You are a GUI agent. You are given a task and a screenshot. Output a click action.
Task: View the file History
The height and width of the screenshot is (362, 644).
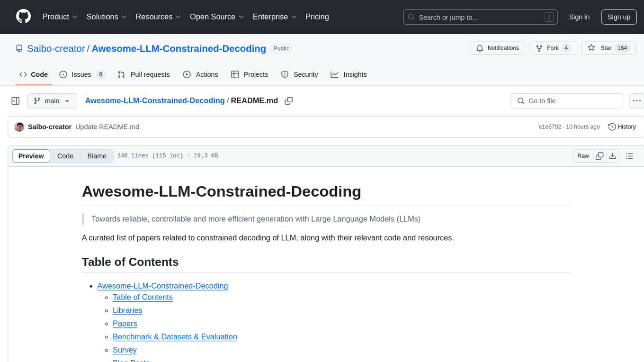(622, 127)
